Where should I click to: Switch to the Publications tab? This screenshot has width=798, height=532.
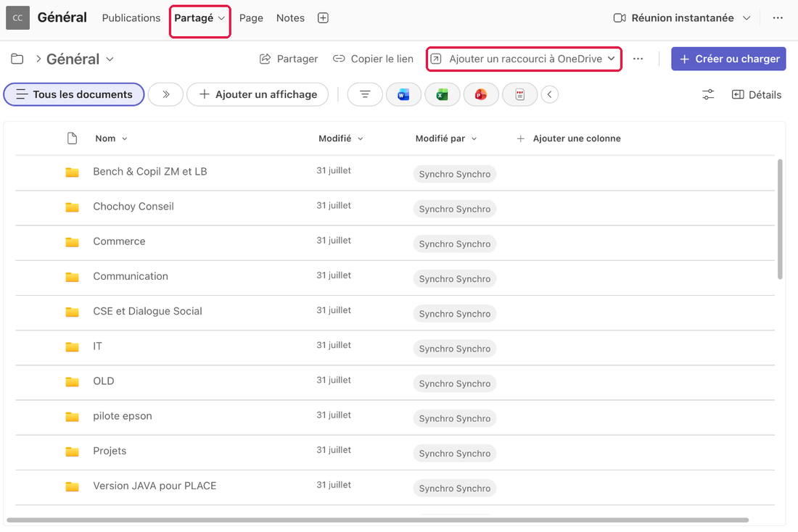point(131,18)
